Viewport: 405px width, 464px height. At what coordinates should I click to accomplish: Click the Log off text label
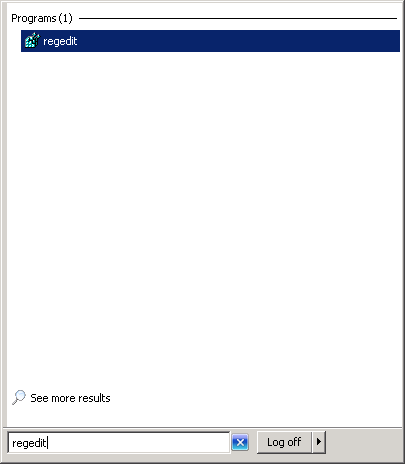[x=284, y=442]
